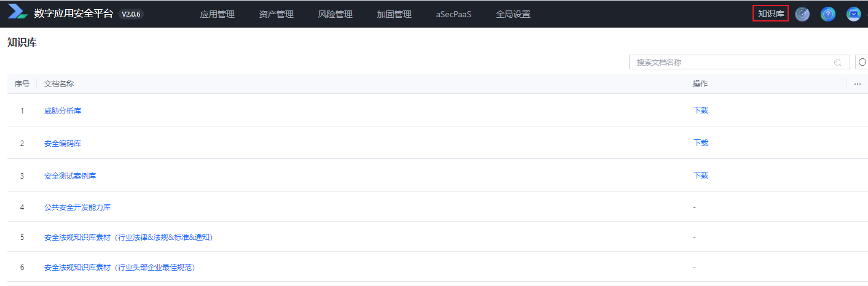
Task: Open 知识库 in the top bar
Action: pyautogui.click(x=771, y=14)
